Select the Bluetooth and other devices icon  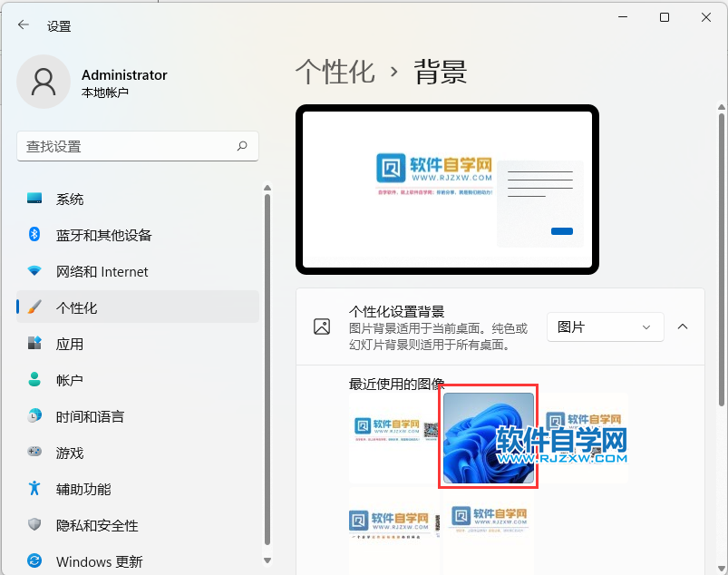click(34, 235)
